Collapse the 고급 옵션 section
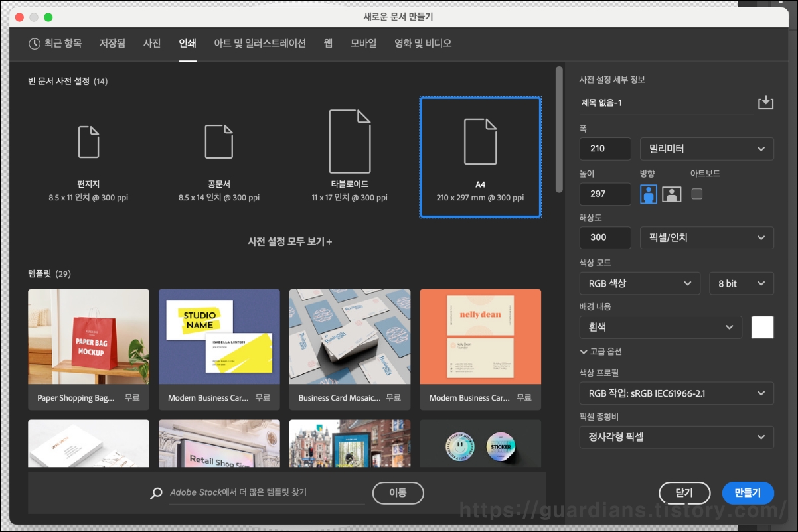The height and width of the screenshot is (532, 798). [601, 352]
